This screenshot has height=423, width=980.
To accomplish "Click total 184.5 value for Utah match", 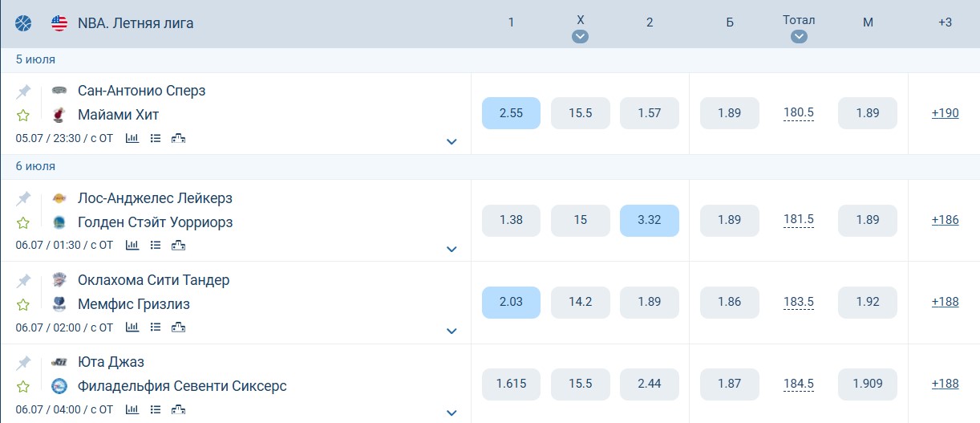I will pos(799,384).
